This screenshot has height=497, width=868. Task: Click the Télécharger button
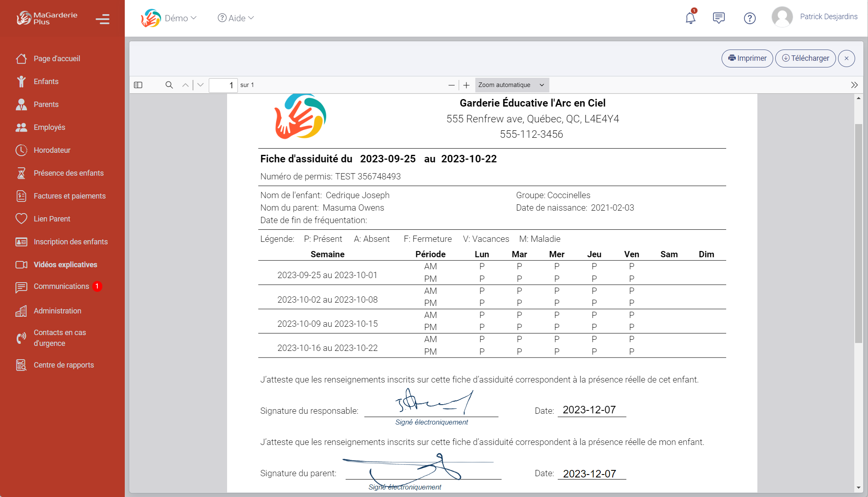point(806,58)
